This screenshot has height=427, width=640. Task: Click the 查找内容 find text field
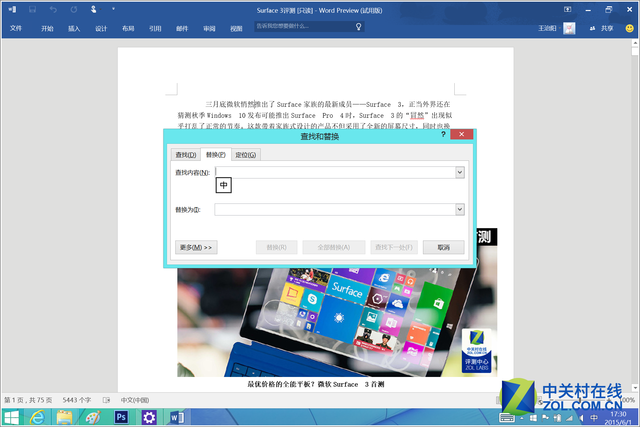pyautogui.click(x=335, y=172)
